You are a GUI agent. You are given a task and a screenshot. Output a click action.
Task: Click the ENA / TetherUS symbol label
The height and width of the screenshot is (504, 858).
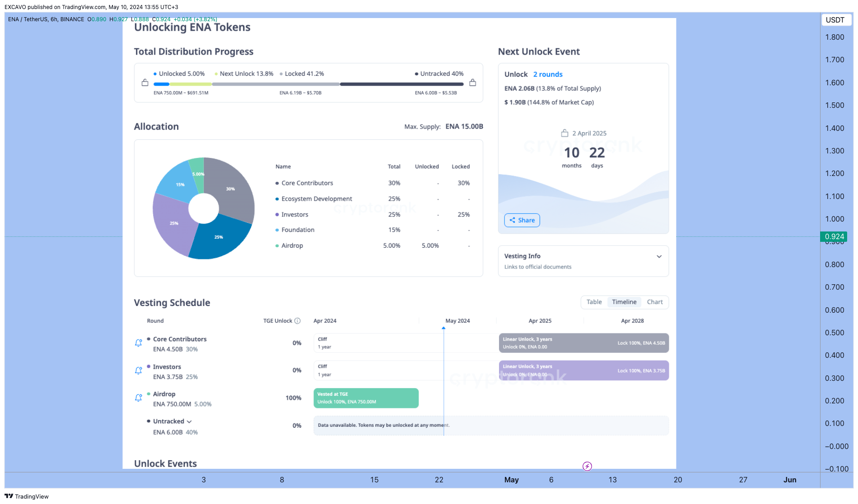point(46,19)
